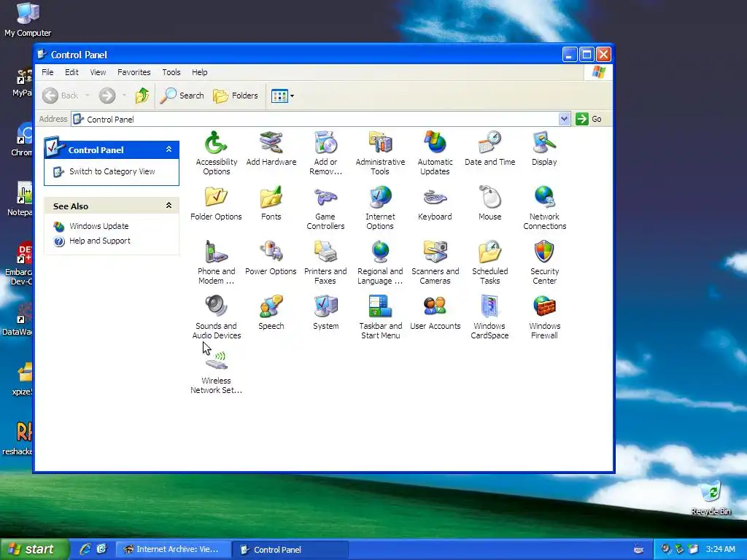
Task: Select Security Center icon
Action: pos(544,252)
